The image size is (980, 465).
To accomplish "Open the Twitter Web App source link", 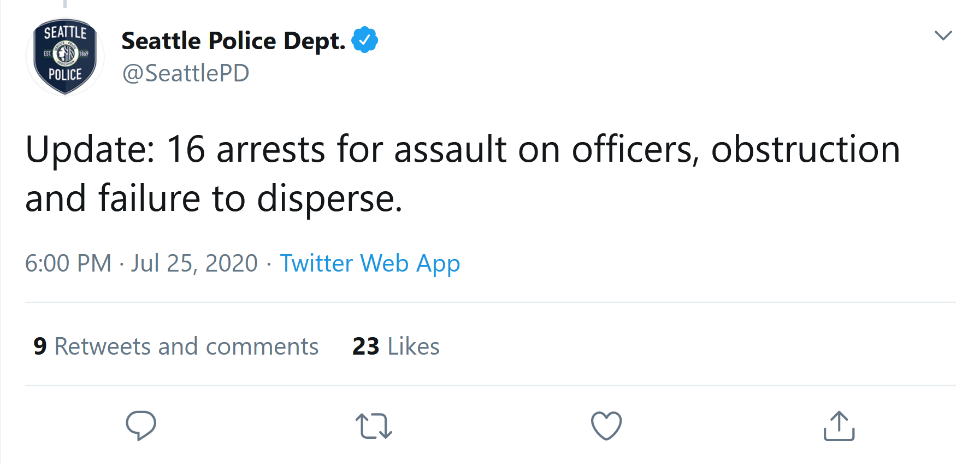I will (370, 263).
